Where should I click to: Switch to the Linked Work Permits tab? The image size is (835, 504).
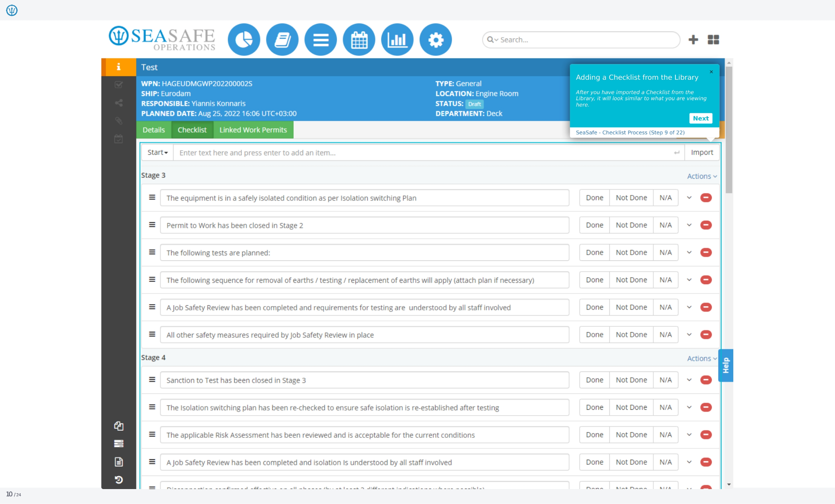point(253,130)
